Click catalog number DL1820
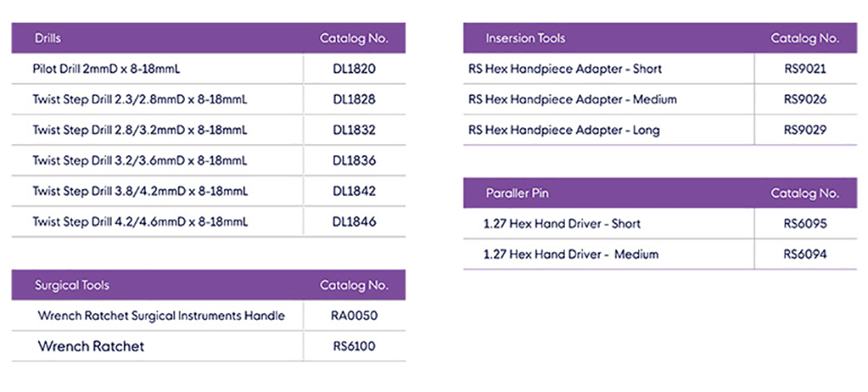The height and width of the screenshot is (392, 868). [354, 69]
